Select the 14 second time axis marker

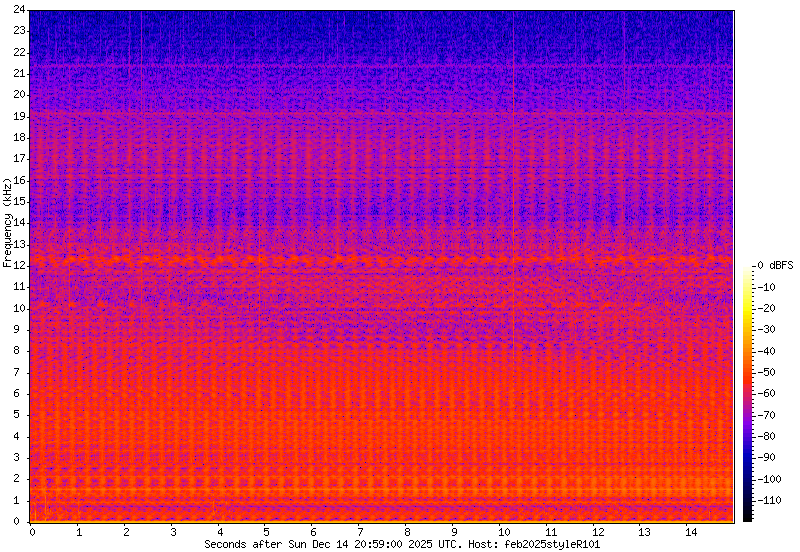pos(692,532)
